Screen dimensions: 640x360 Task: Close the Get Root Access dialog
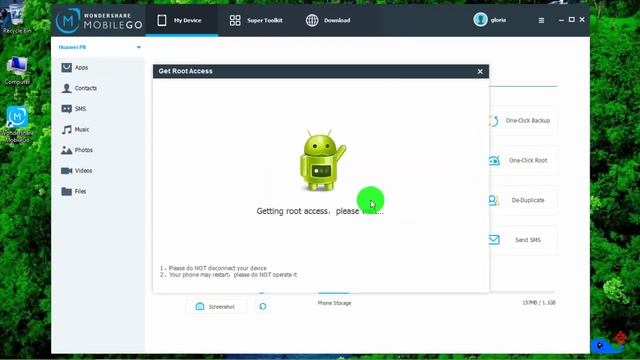480,71
